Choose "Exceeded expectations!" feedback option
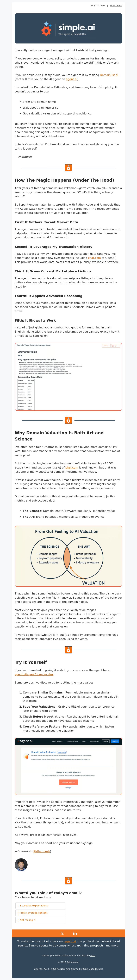Screen dimensions: 137x980 (40, 905)
